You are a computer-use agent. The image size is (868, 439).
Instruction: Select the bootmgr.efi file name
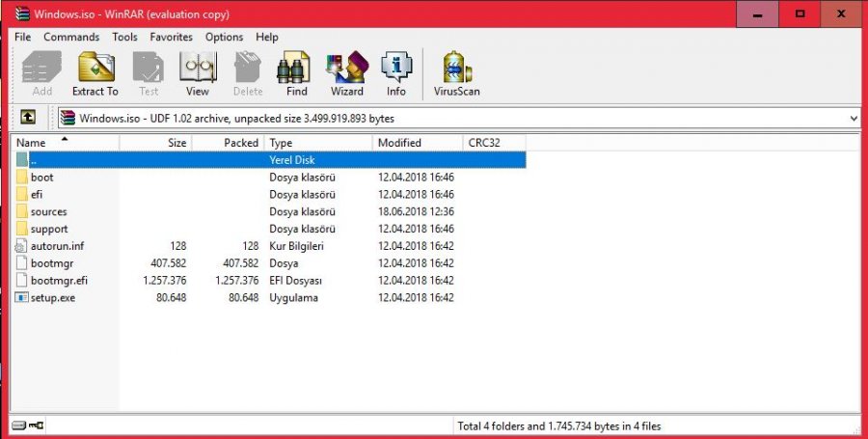pos(59,280)
